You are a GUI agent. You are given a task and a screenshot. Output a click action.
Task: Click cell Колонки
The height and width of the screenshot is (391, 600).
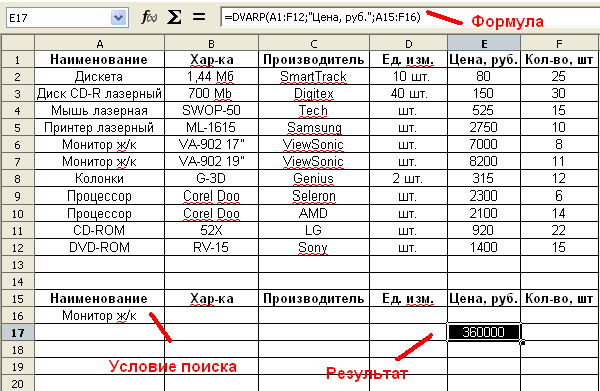[x=99, y=179]
